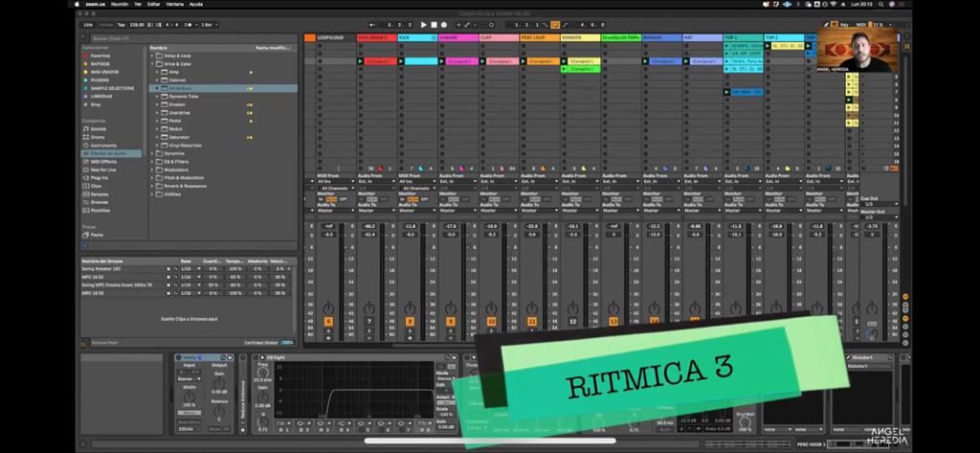Open the Ventana menu
Viewport: 980px width, 453px height.
click(175, 4)
